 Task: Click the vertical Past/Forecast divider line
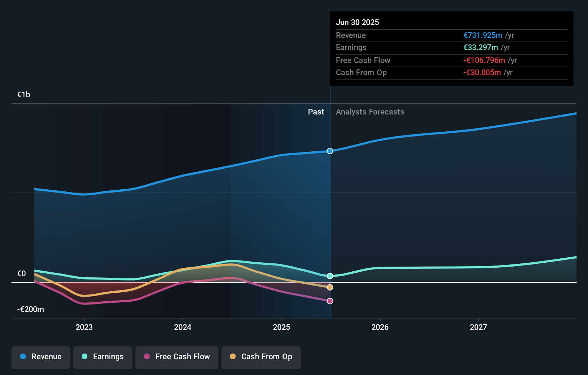pyautogui.click(x=330, y=215)
